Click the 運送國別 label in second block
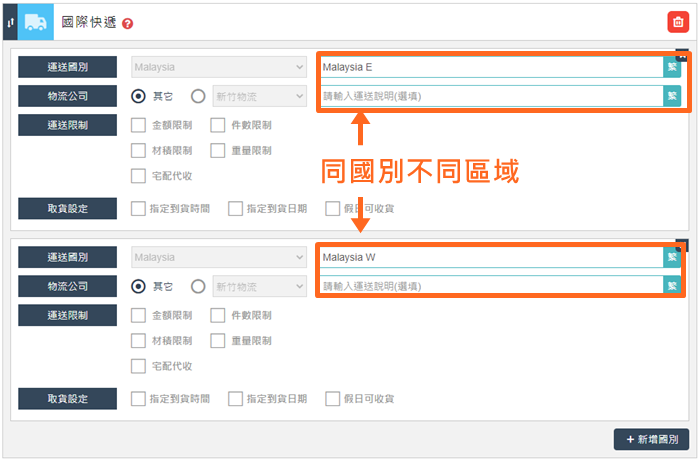Viewport: 700px width, 461px height. [67, 257]
